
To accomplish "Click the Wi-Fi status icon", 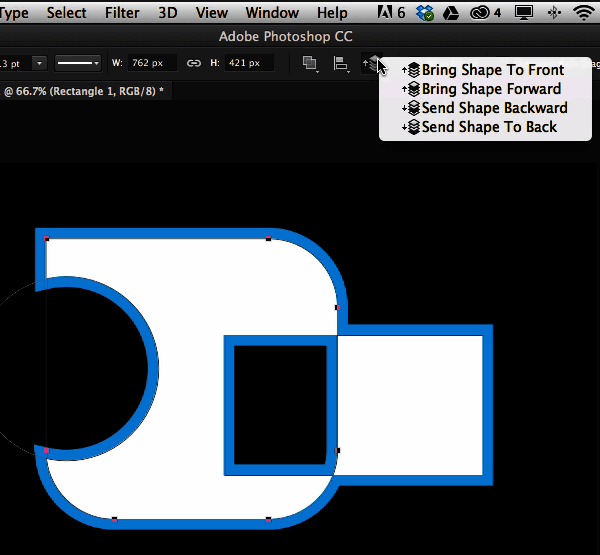I will pyautogui.click(x=584, y=13).
